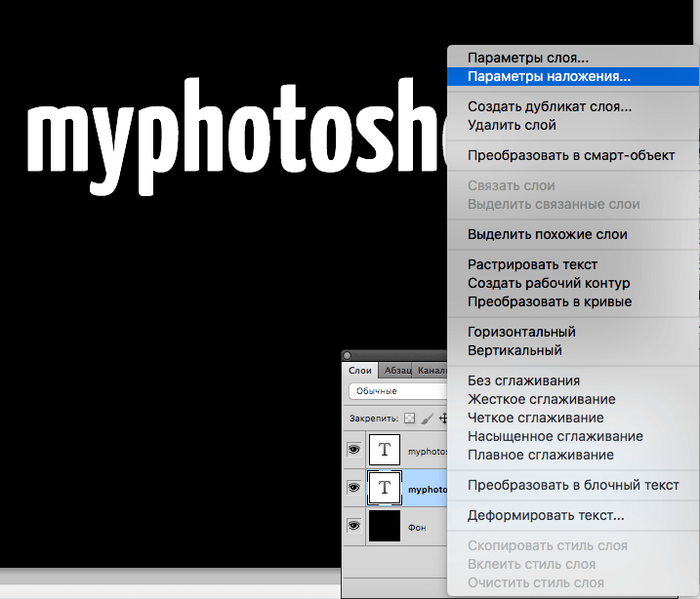This screenshot has height=599, width=700.
Task: Select Деформировать текст option
Action: pos(546,515)
